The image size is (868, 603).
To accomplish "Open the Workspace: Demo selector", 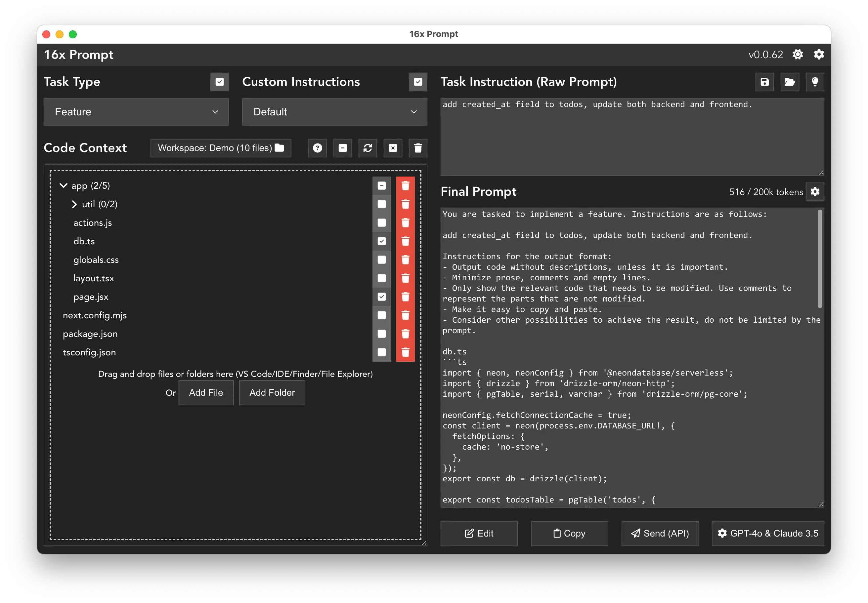I will pyautogui.click(x=221, y=148).
